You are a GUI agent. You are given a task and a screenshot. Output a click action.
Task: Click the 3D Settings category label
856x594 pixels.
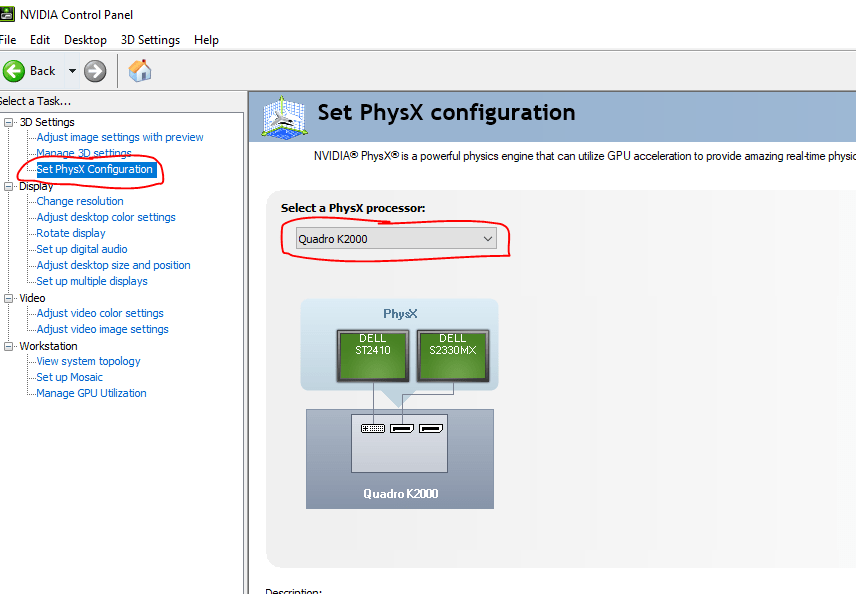[47, 122]
